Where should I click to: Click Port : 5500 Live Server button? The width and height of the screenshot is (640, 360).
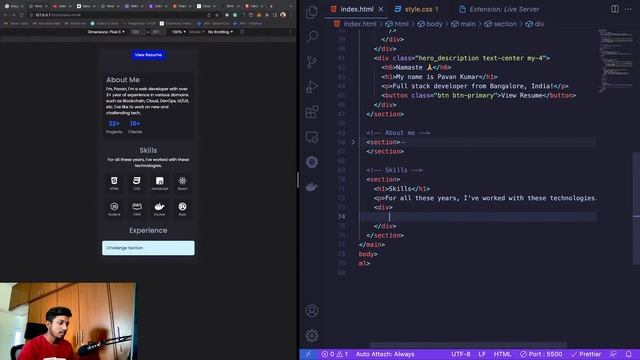(541, 354)
